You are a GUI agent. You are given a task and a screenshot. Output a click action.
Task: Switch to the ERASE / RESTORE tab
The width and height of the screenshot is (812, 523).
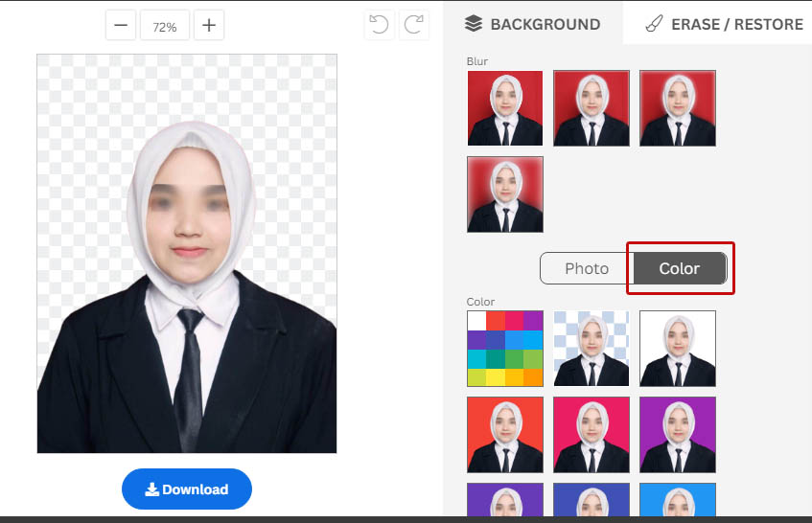click(x=724, y=24)
